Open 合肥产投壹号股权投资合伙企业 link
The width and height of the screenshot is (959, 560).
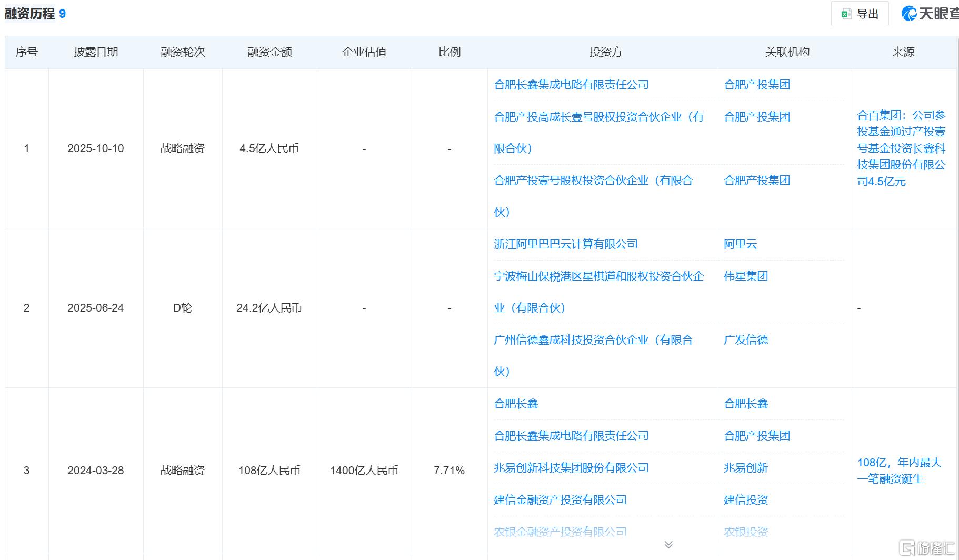point(593,196)
